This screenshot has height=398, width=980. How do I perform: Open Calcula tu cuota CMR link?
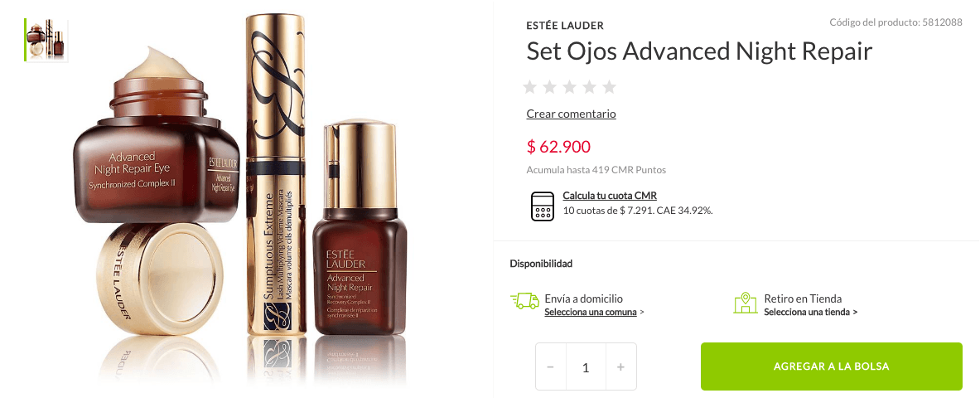click(610, 196)
